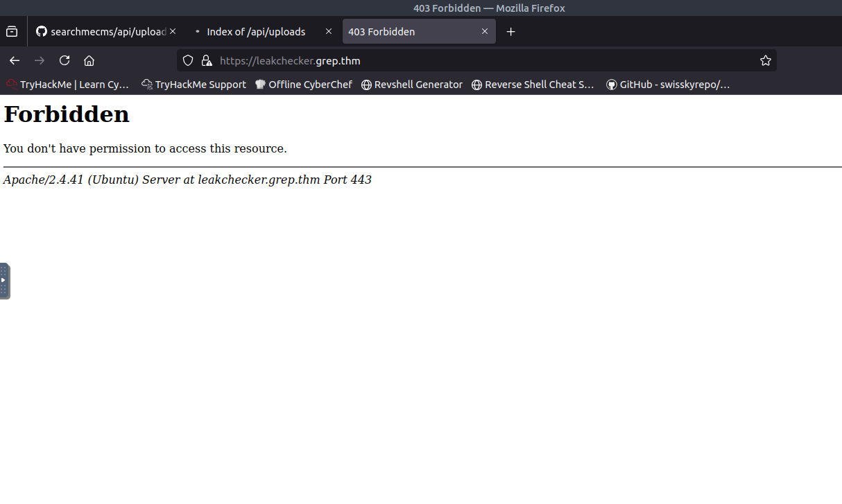Click the forward navigation arrow
842x504 pixels.
click(40, 60)
